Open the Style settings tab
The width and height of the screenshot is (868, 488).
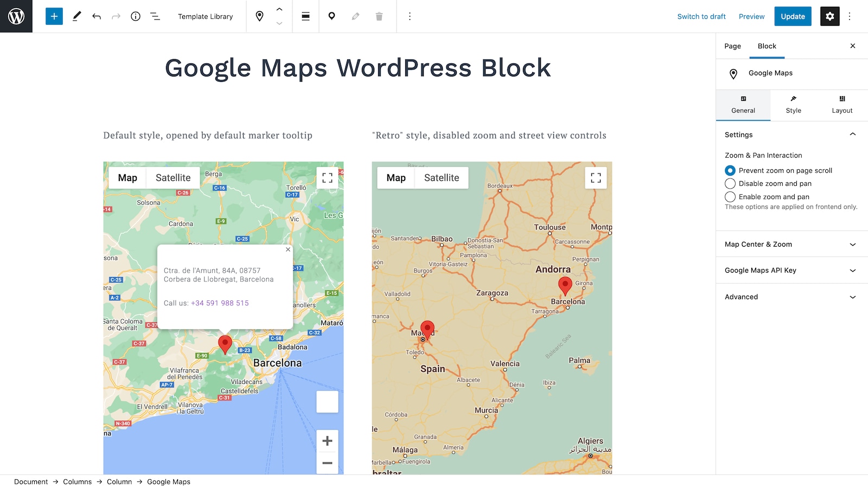[x=793, y=105]
